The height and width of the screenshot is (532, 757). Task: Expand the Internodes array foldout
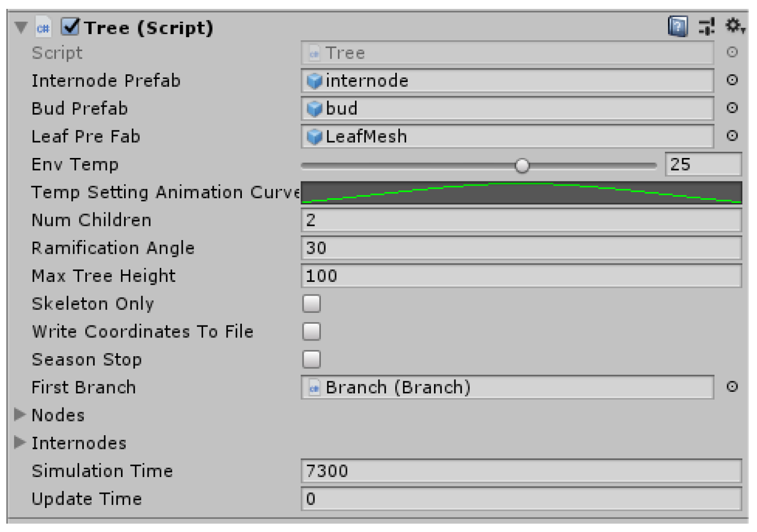pyautogui.click(x=20, y=443)
